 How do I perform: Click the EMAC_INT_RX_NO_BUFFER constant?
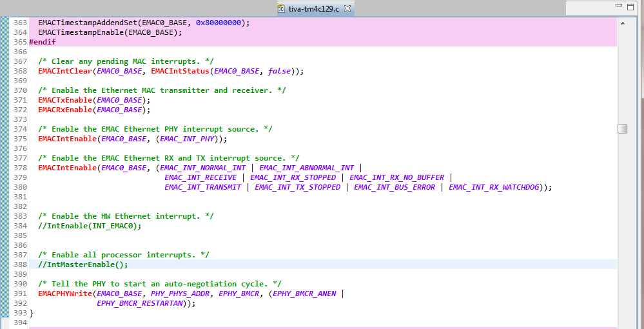tap(396, 177)
